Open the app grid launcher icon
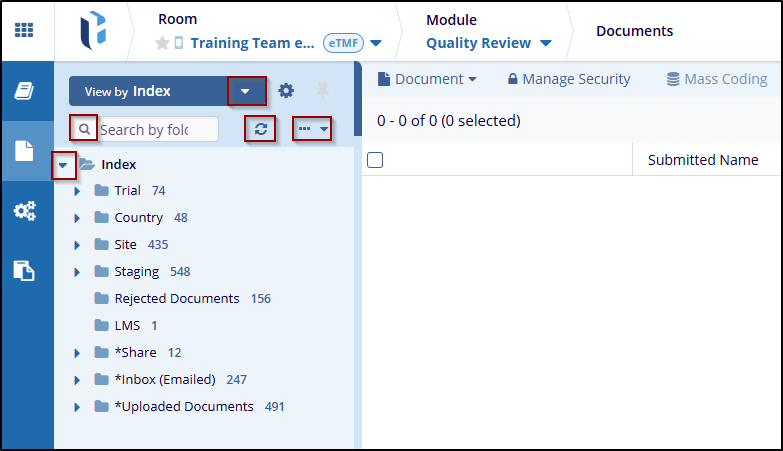 click(x=24, y=30)
